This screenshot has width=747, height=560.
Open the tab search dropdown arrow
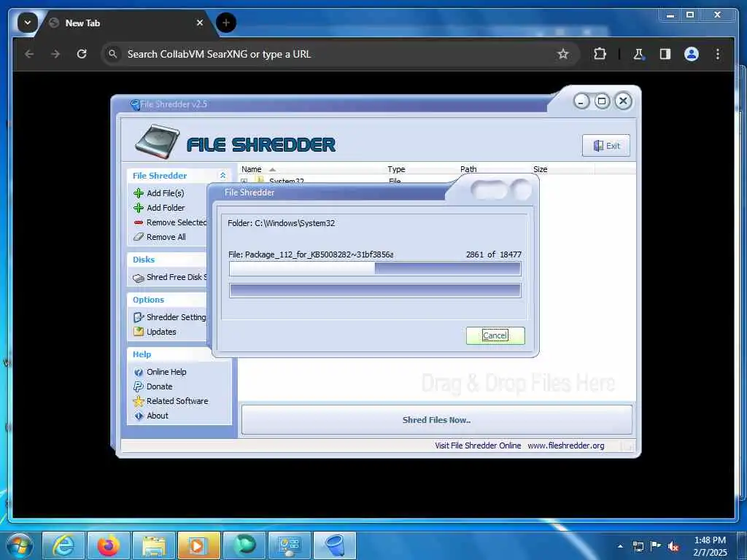[x=28, y=23]
